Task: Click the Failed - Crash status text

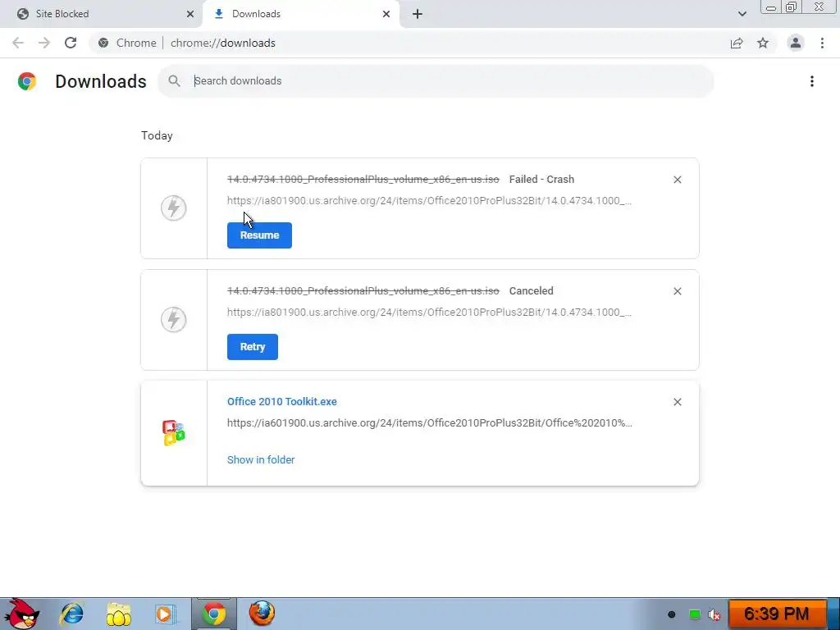Action: pyautogui.click(x=541, y=179)
